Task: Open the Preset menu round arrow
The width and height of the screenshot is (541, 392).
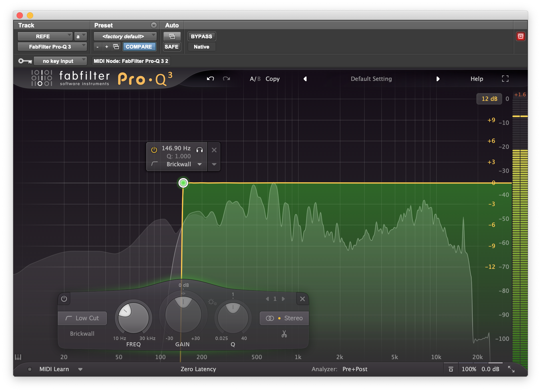Action: [x=154, y=25]
